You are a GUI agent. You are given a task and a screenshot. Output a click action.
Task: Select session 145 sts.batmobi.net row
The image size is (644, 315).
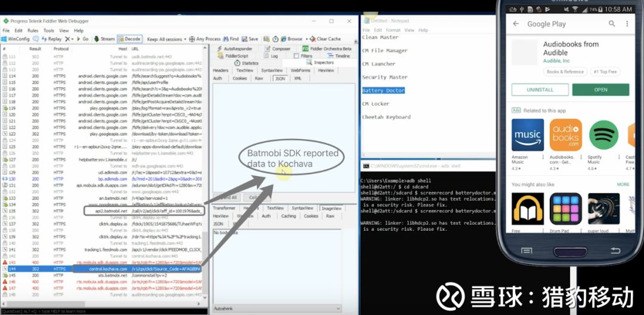[x=102, y=275]
